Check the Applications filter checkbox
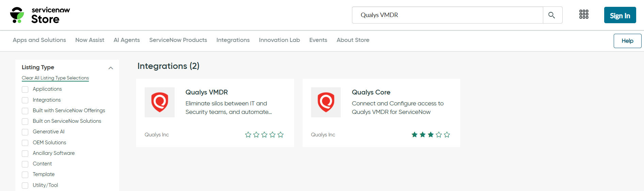 pyautogui.click(x=25, y=89)
